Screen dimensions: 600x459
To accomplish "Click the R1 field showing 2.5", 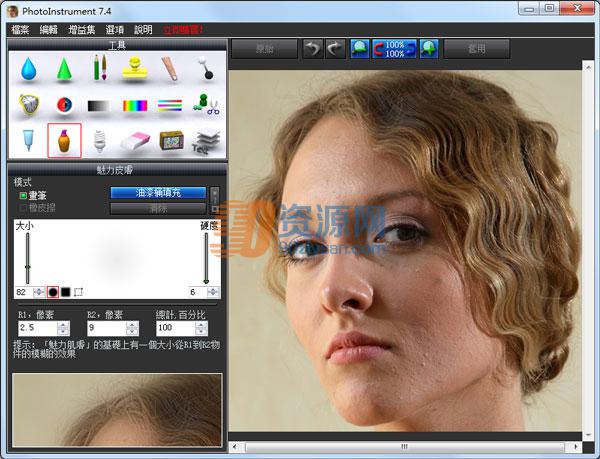I will point(38,328).
